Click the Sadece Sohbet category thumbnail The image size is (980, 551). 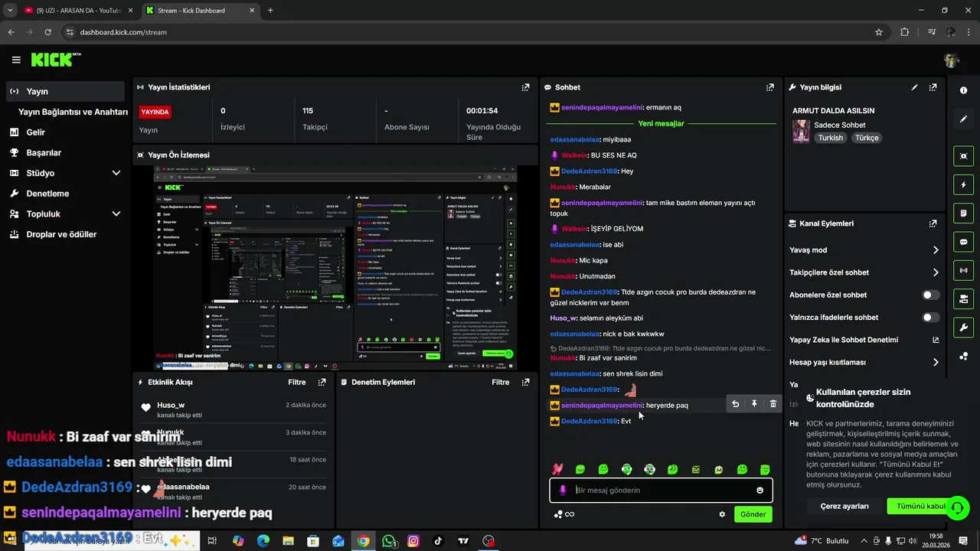[801, 131]
